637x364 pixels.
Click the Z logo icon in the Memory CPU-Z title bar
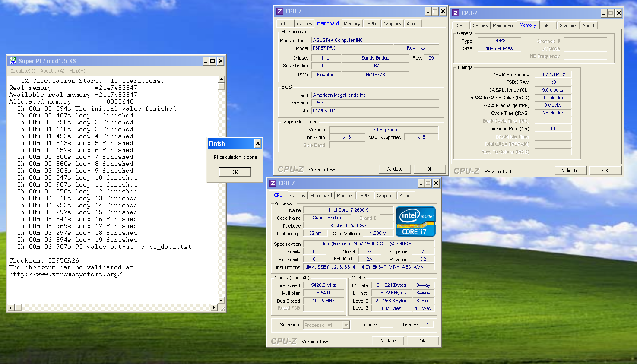[x=456, y=13]
